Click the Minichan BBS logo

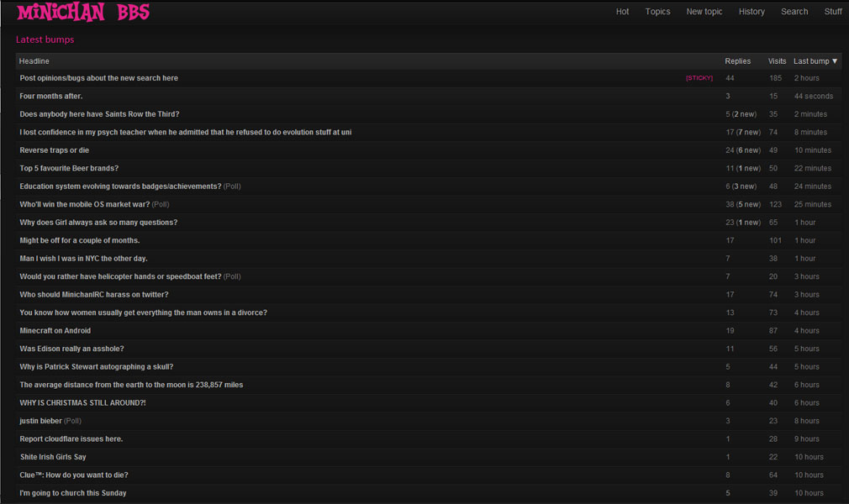pyautogui.click(x=83, y=12)
